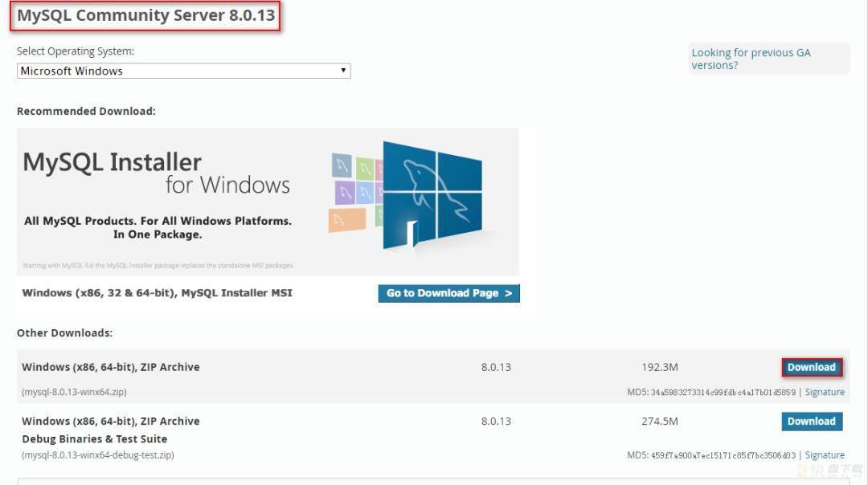Click the 192.3M file size

[660, 367]
